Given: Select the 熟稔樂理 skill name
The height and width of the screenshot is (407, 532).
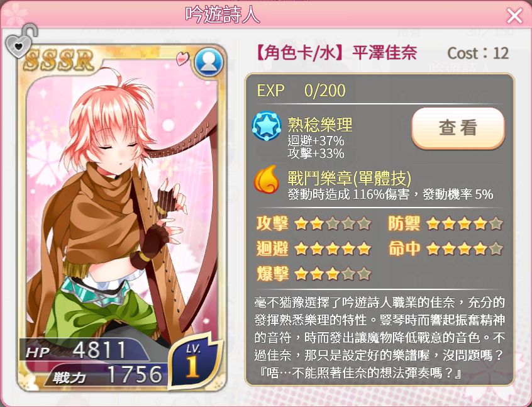Looking at the screenshot, I should (320, 125).
